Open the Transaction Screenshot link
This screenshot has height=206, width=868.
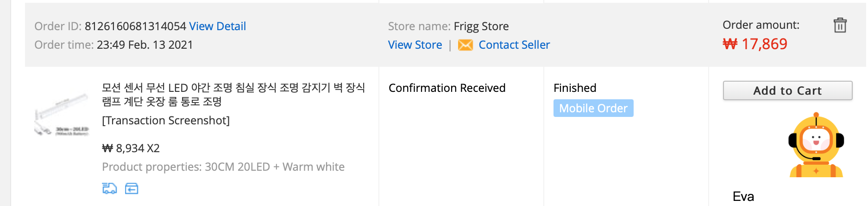[166, 121]
